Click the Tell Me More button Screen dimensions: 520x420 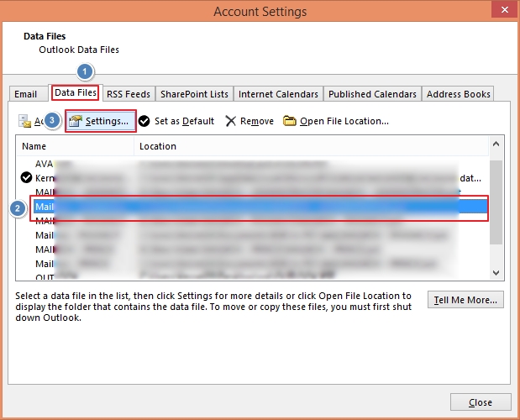coord(465,300)
